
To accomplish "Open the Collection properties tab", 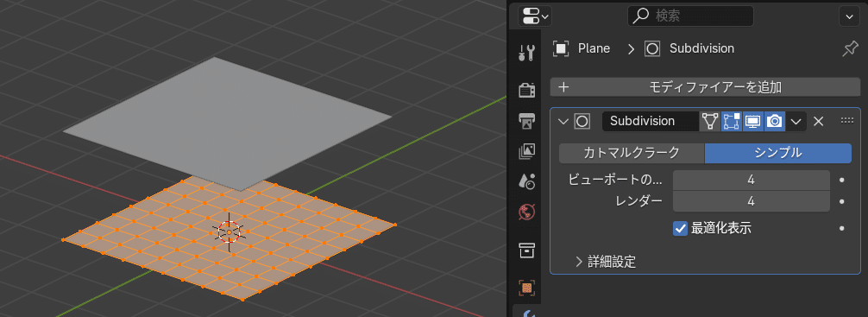I will point(526,250).
